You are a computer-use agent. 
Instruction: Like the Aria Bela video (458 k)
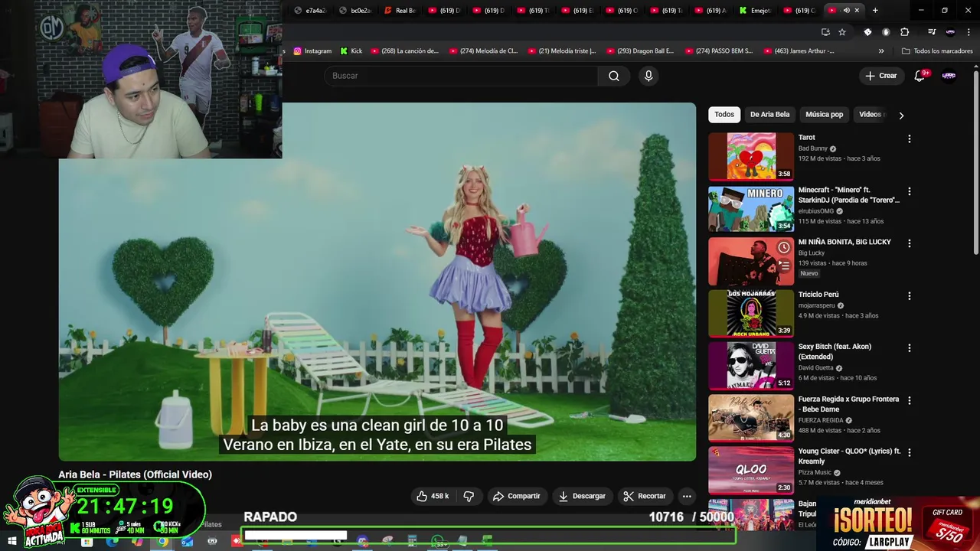pos(433,496)
